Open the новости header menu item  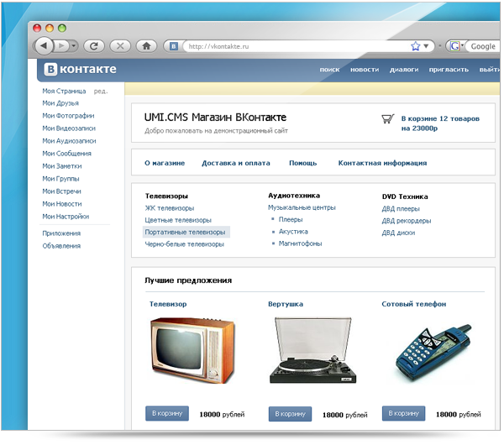point(365,70)
